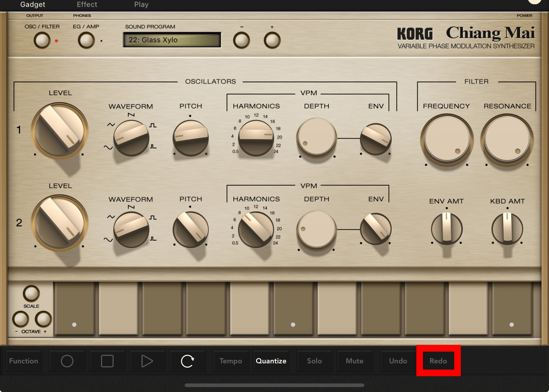Click oscillator 2 WAVEFORM selector knob
Viewport: 549px width, 392px height.
pyautogui.click(x=131, y=230)
